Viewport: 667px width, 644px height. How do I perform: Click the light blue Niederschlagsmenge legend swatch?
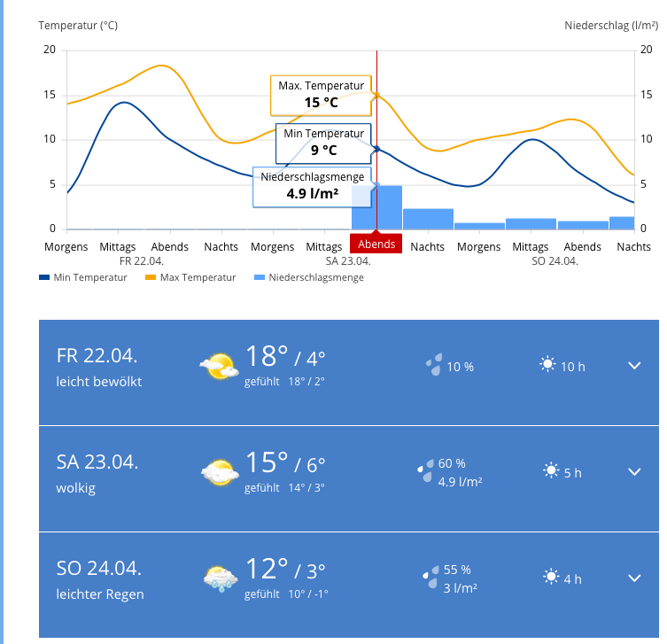click(260, 277)
